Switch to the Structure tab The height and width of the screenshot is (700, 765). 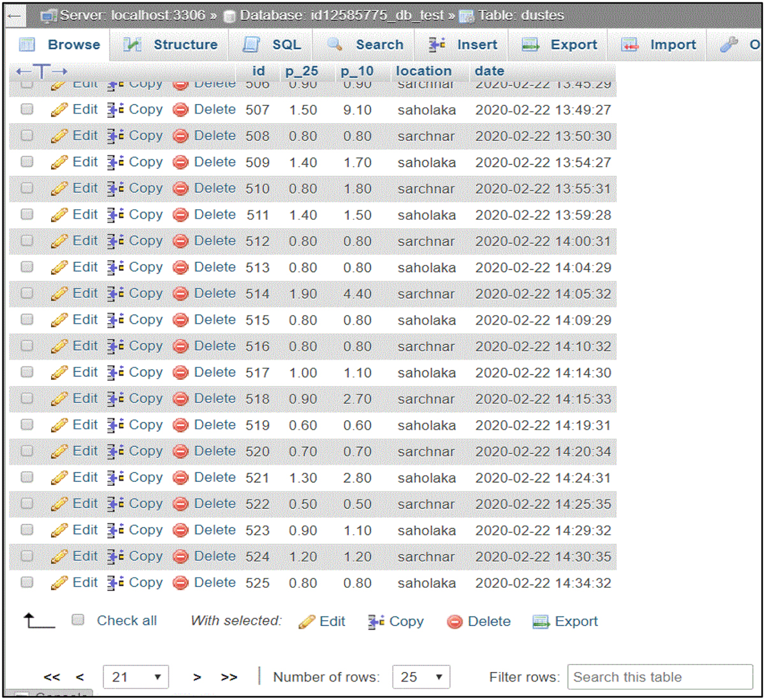(170, 45)
